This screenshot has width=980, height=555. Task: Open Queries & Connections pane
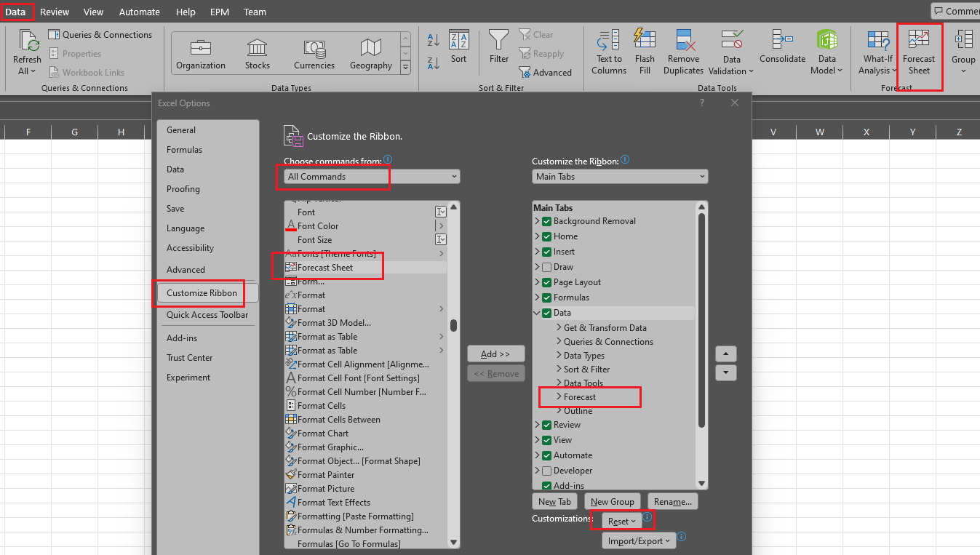point(100,35)
